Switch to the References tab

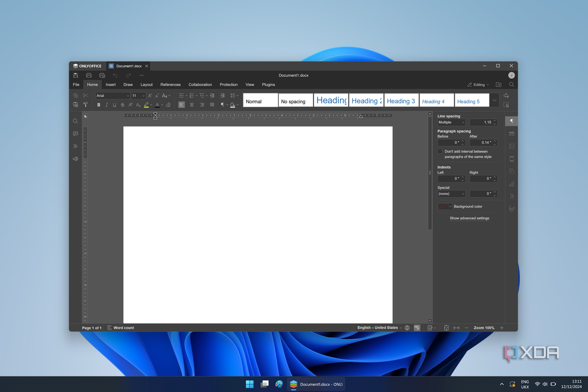coord(170,85)
